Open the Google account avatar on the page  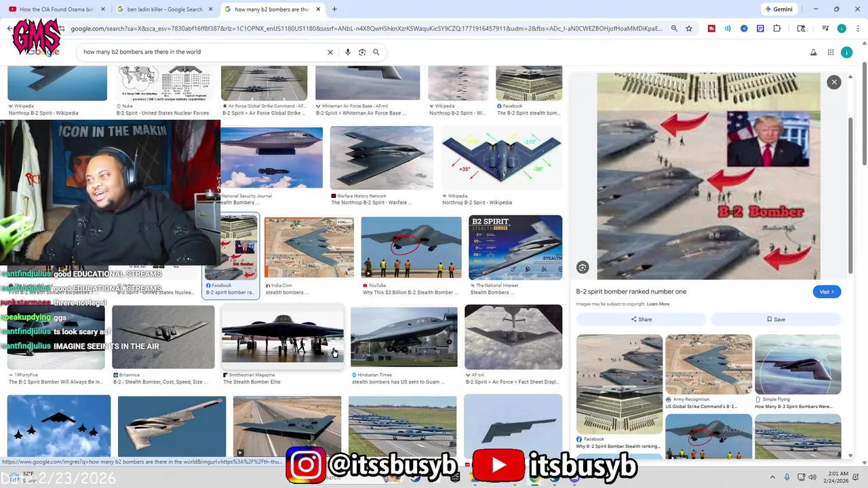(846, 52)
